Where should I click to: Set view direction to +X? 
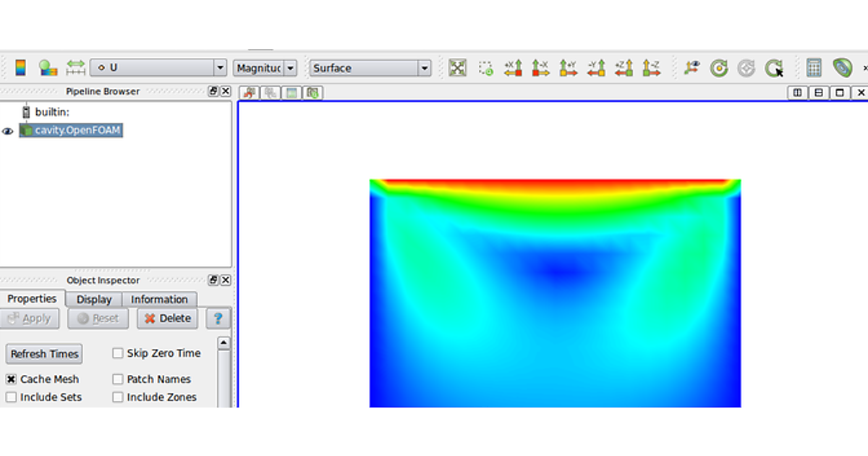513,68
